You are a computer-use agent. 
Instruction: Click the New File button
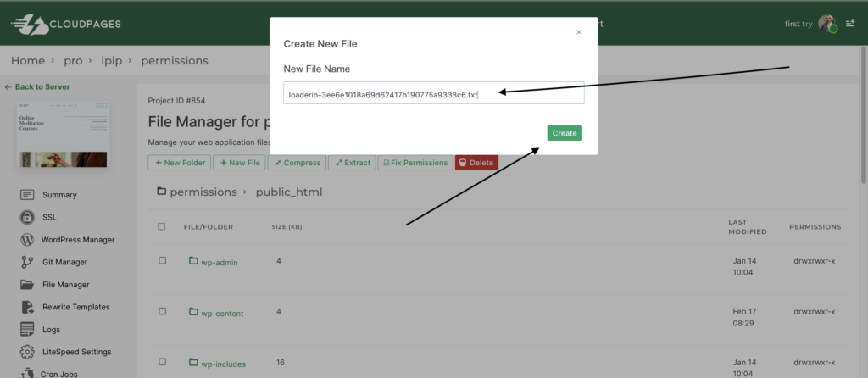(239, 163)
